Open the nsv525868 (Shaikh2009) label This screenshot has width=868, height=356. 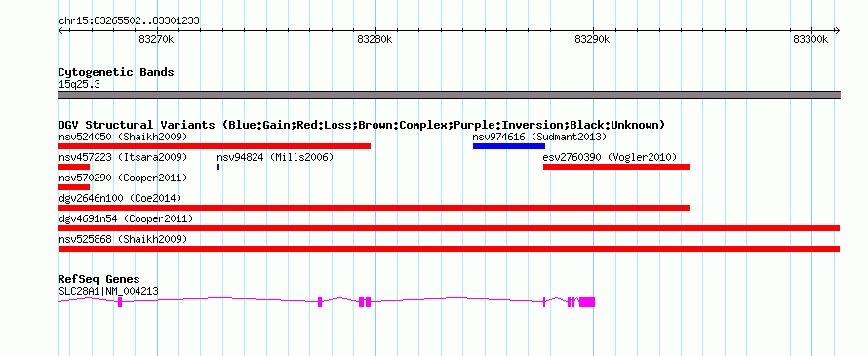123,239
